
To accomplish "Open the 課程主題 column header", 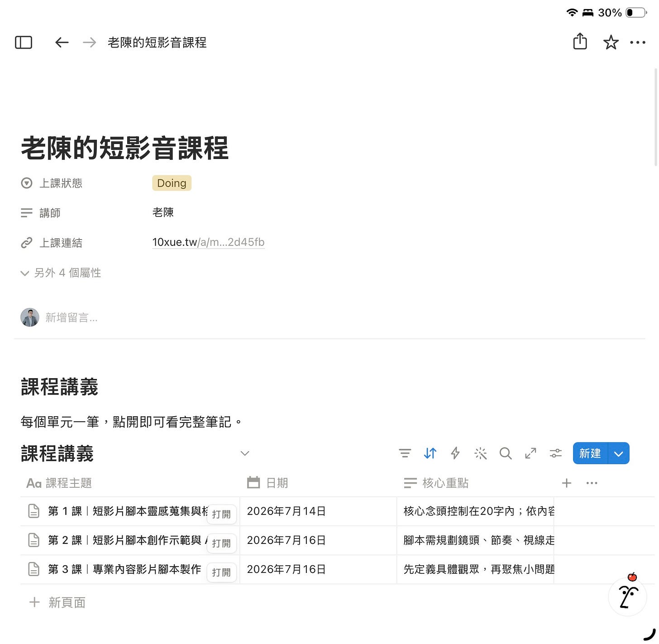I will (x=59, y=483).
